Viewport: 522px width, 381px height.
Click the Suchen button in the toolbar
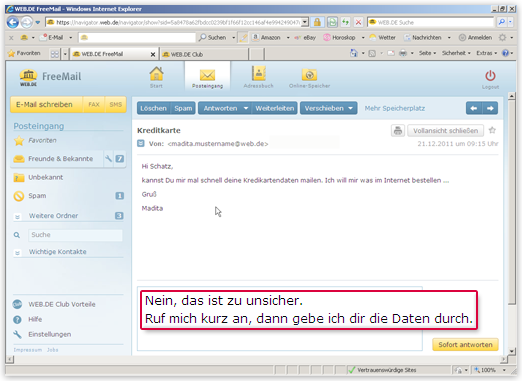click(213, 38)
